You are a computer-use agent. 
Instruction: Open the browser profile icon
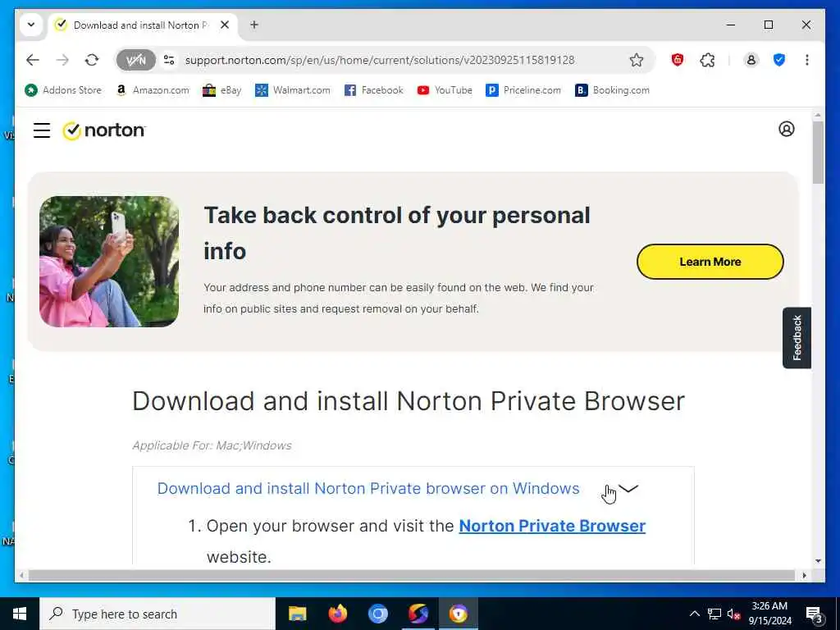pyautogui.click(x=751, y=60)
